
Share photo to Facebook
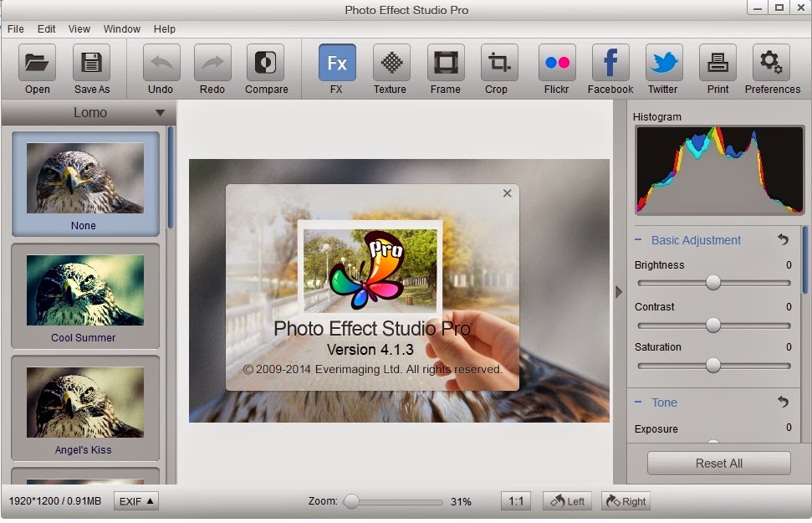610,63
